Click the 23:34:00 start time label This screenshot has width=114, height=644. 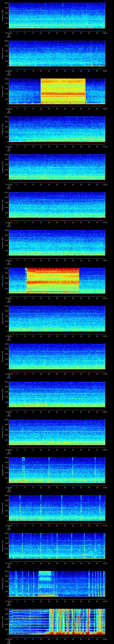pos(9,298)
